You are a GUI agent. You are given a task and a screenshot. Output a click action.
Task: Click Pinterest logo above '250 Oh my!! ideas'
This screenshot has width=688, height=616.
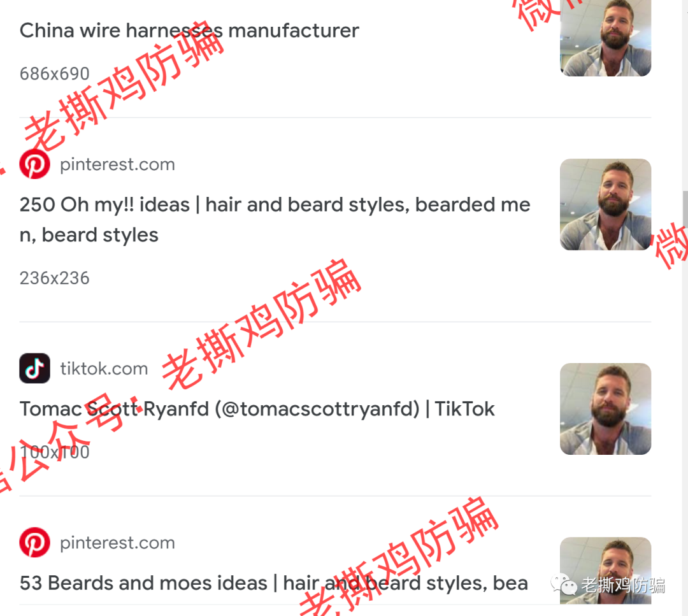(x=34, y=164)
